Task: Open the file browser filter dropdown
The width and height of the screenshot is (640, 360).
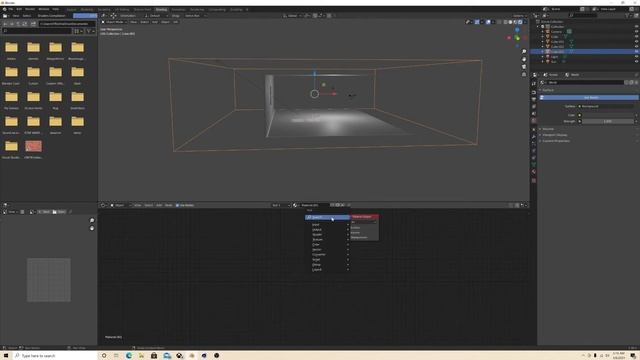Action: coord(90,31)
